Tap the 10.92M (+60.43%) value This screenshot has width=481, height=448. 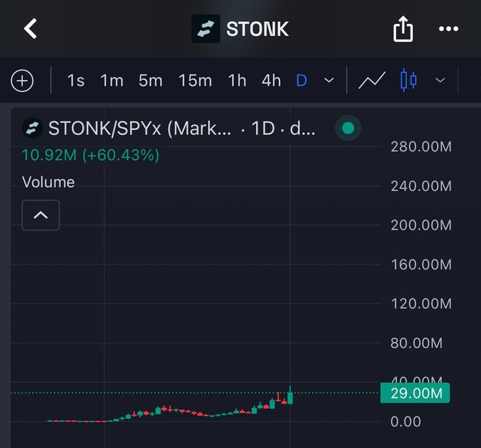pos(91,155)
